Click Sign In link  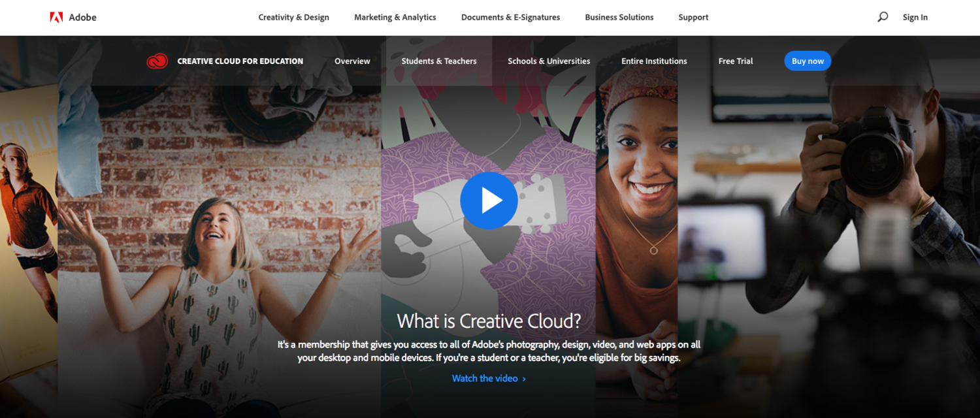tap(915, 18)
